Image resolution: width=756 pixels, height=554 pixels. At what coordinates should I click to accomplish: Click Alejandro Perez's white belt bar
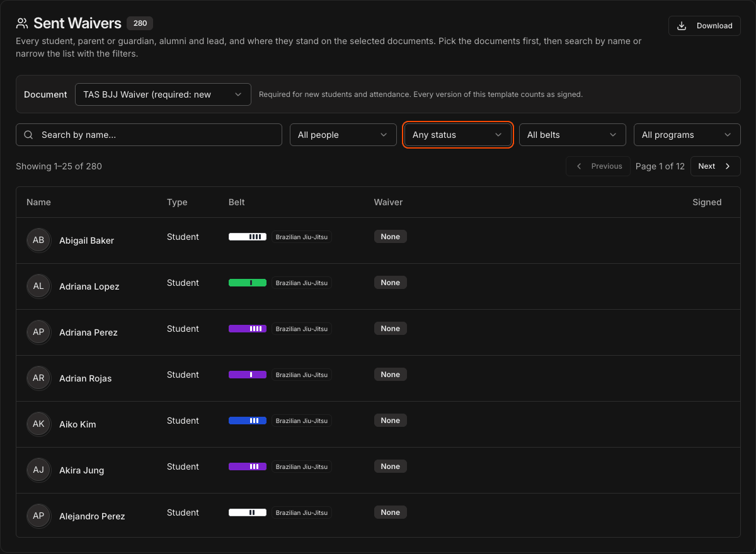pyautogui.click(x=248, y=512)
